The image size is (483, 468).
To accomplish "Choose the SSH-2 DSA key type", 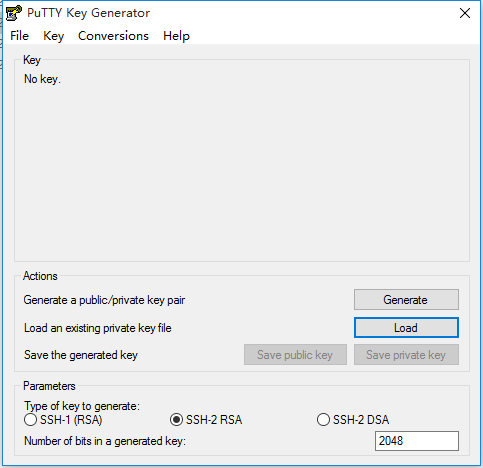I will [x=353, y=420].
